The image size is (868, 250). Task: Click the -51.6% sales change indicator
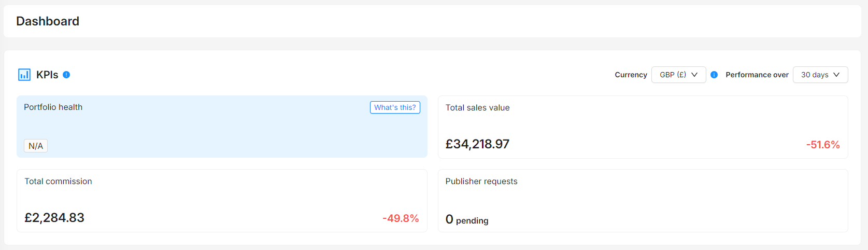(822, 145)
